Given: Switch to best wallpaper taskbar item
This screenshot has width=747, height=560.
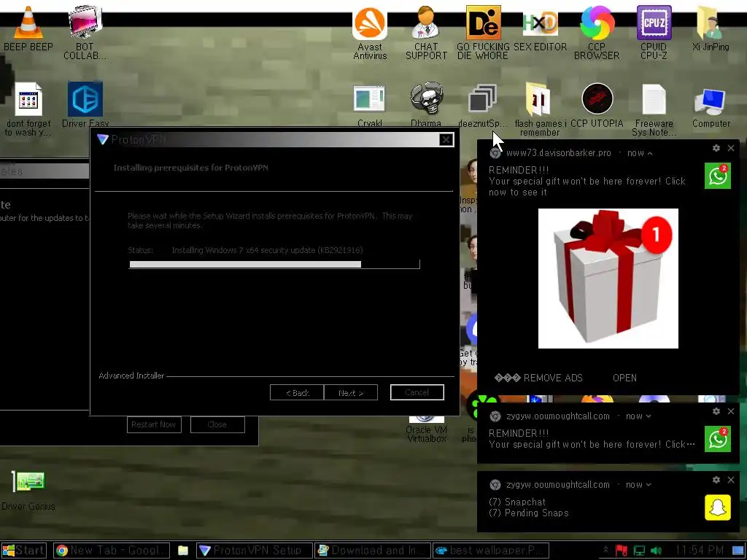Looking at the screenshot, I should [491, 551].
